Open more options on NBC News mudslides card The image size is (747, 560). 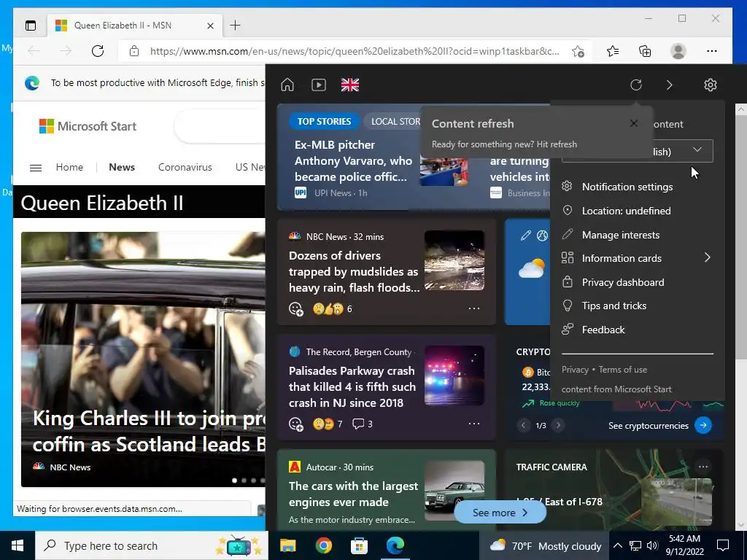[474, 308]
